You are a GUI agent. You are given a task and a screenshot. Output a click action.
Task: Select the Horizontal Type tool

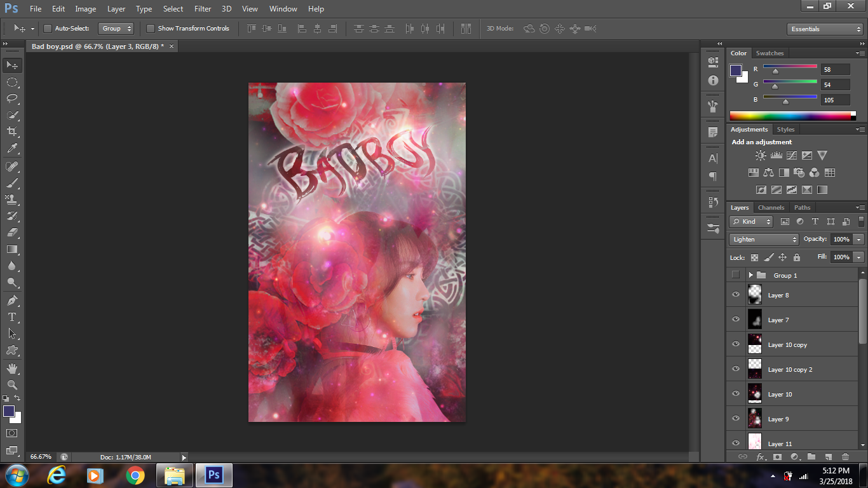tap(12, 317)
